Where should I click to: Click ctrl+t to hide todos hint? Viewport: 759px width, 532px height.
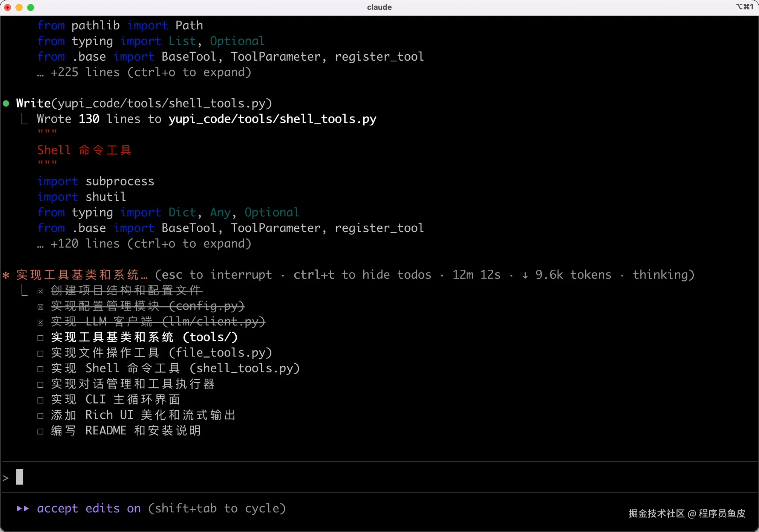pyautogui.click(x=362, y=275)
